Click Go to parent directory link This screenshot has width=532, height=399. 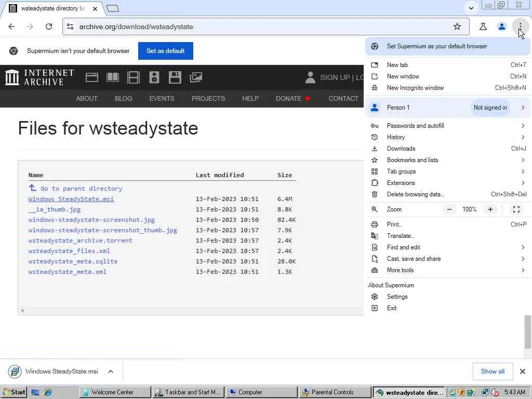(x=75, y=188)
